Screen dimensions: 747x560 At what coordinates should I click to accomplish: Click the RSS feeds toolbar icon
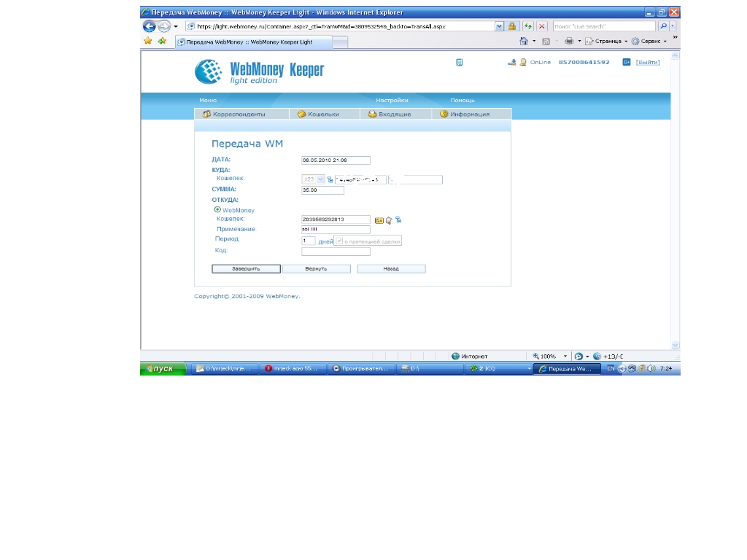[x=546, y=42]
